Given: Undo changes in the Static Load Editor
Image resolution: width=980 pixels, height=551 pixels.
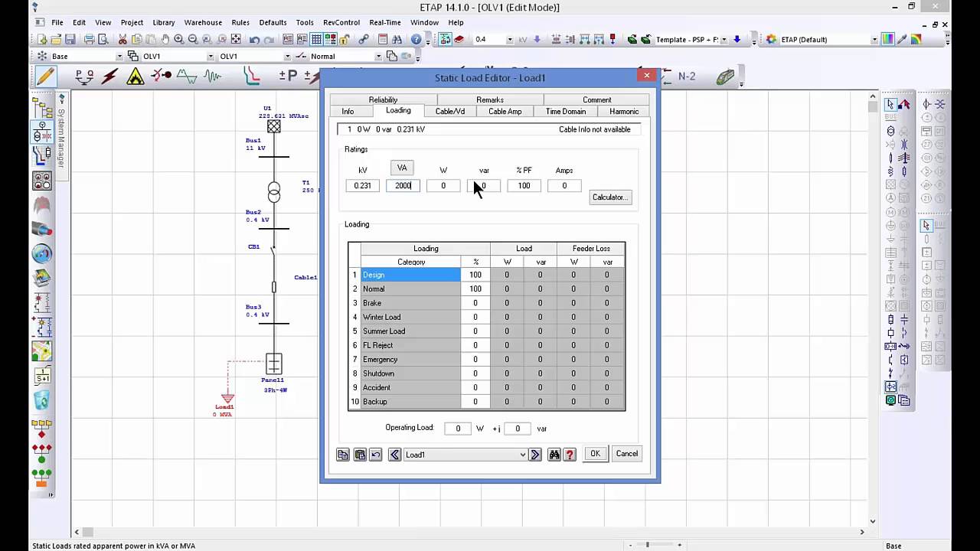Looking at the screenshot, I should tap(375, 455).
